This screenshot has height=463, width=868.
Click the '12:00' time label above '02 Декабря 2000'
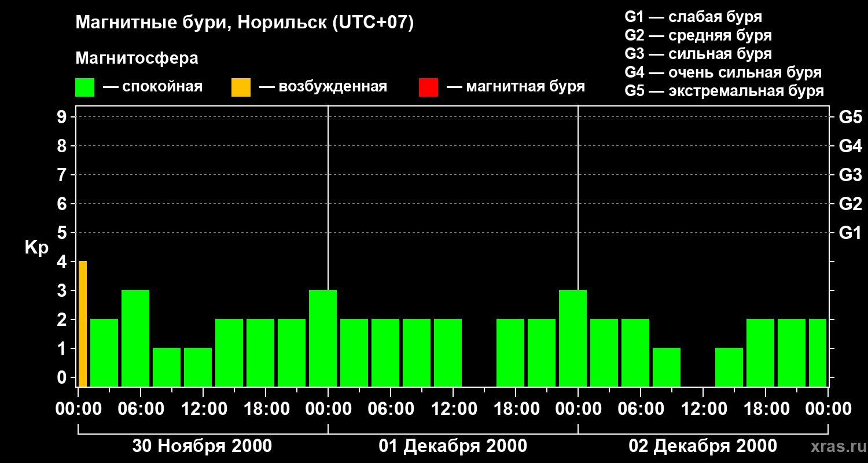click(x=703, y=409)
